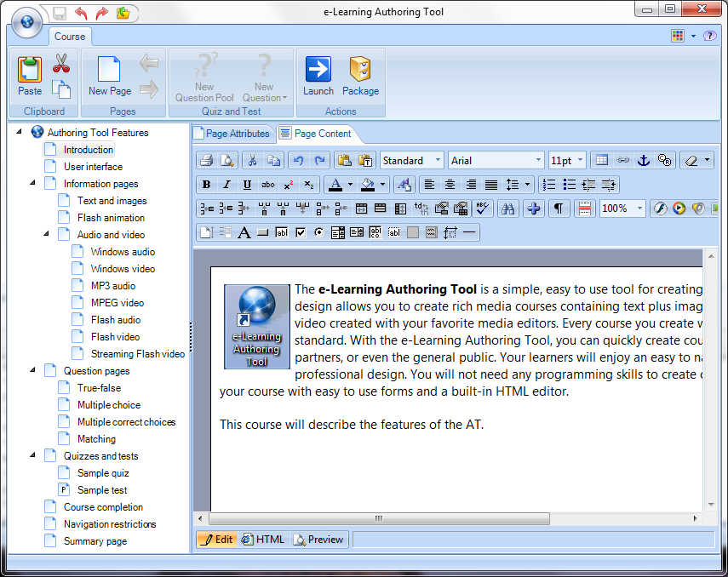Select Summary page in the course tree
Screen dimensions: 728x577
coord(95,541)
